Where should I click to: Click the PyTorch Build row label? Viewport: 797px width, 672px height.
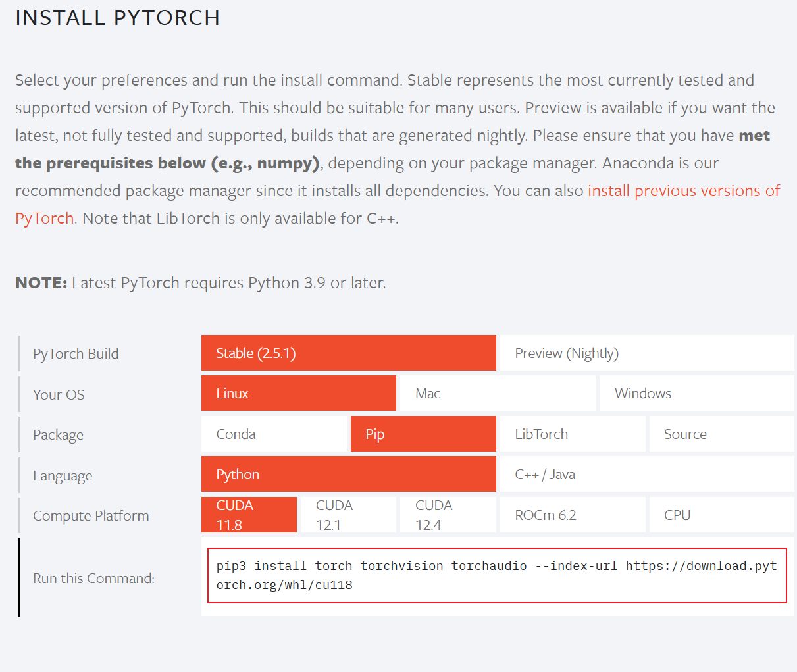(76, 353)
